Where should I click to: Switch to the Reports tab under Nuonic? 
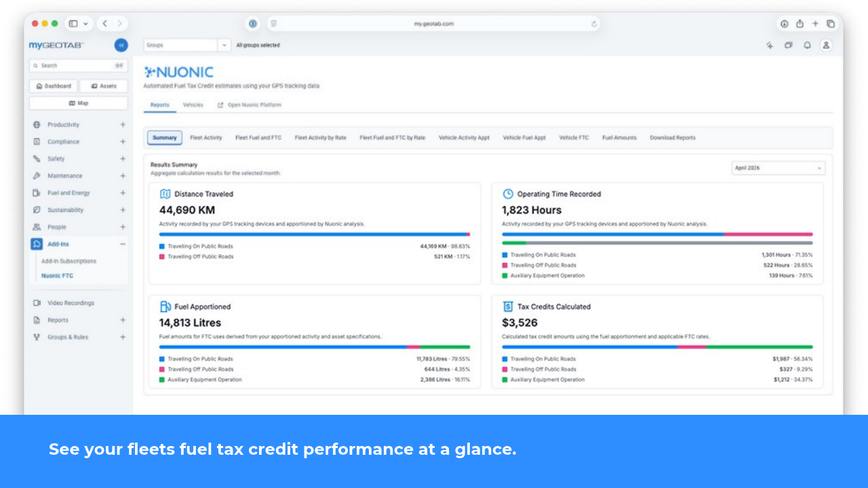tap(160, 105)
